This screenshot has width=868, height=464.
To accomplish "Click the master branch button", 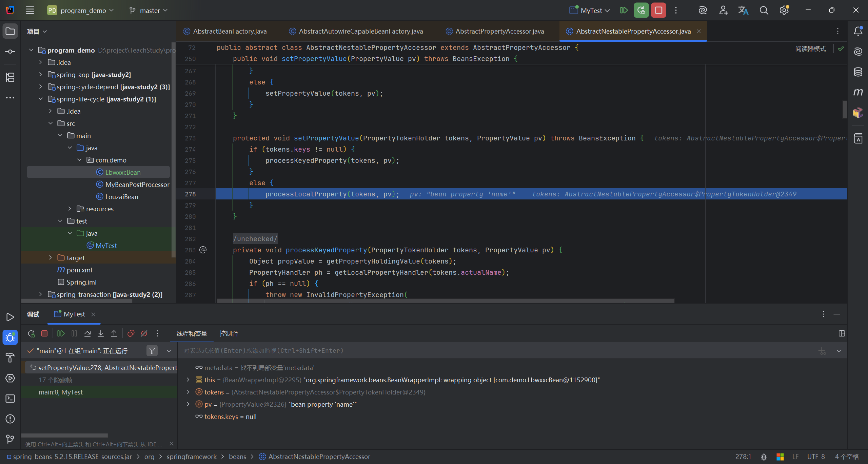I will tap(149, 11).
